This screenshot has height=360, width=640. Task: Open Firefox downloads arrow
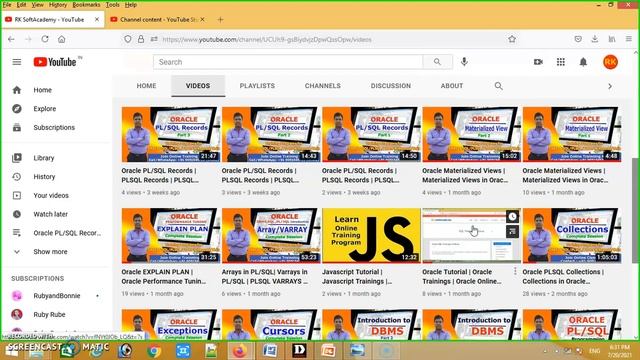tap(595, 39)
